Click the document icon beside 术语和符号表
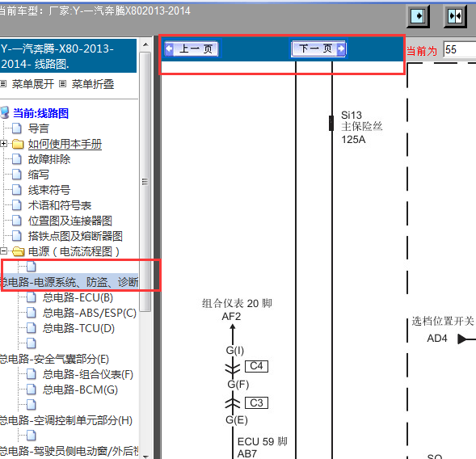The width and height of the screenshot is (476, 459). tap(17, 205)
